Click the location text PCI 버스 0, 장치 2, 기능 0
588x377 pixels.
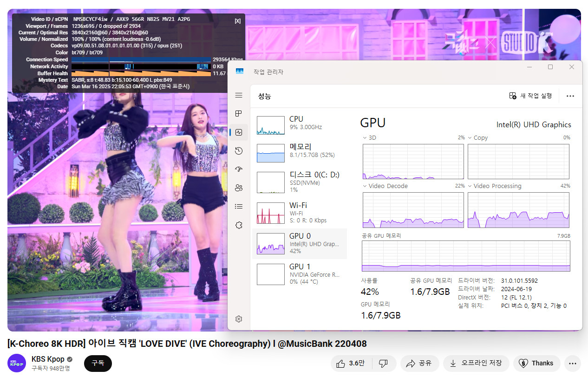534,306
